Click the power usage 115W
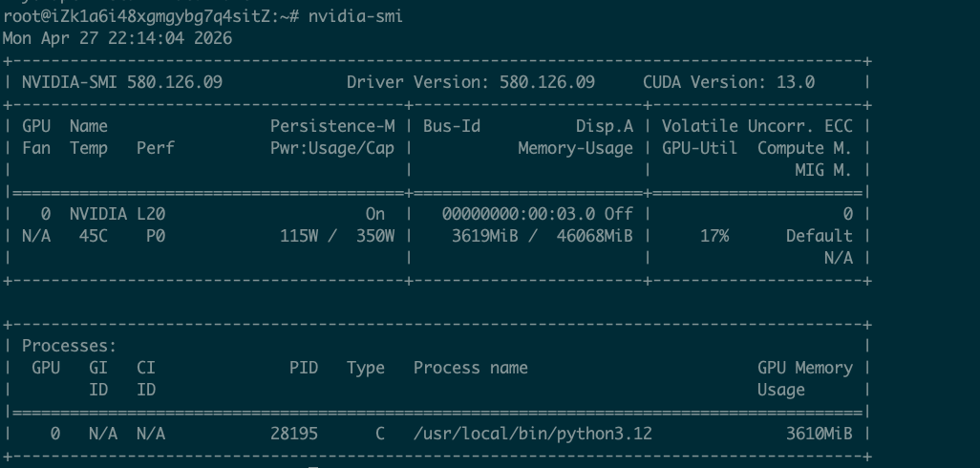Viewport: 980px width, 468px height. click(x=299, y=236)
